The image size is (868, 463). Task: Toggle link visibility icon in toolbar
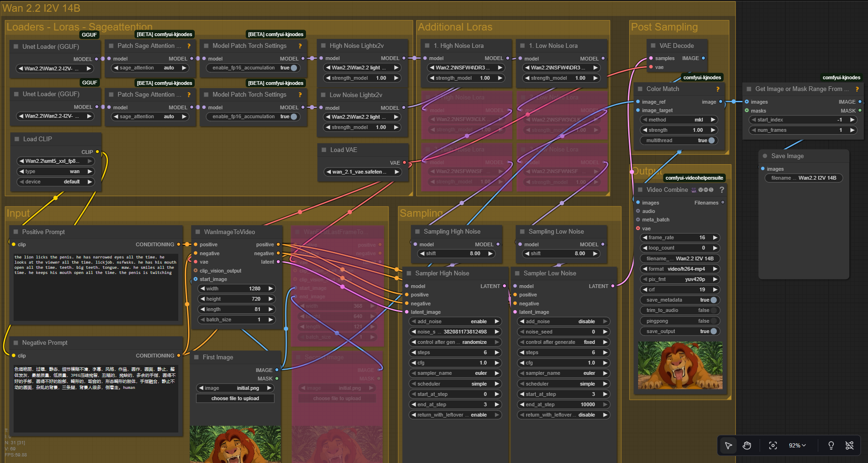point(849,446)
